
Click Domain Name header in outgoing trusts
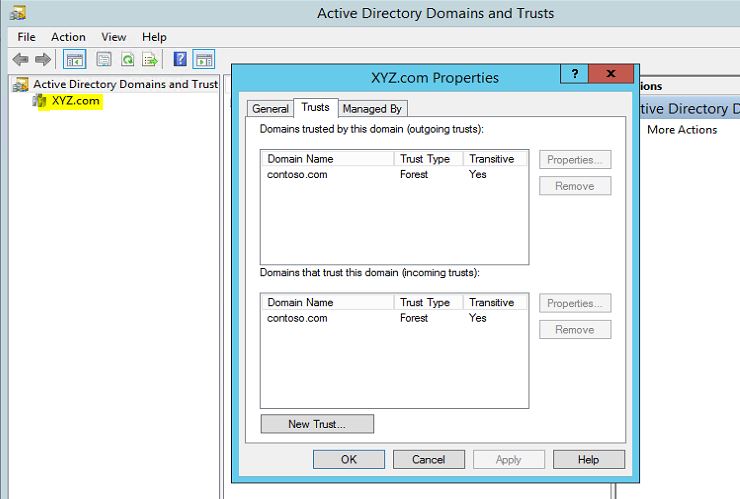pyautogui.click(x=328, y=159)
